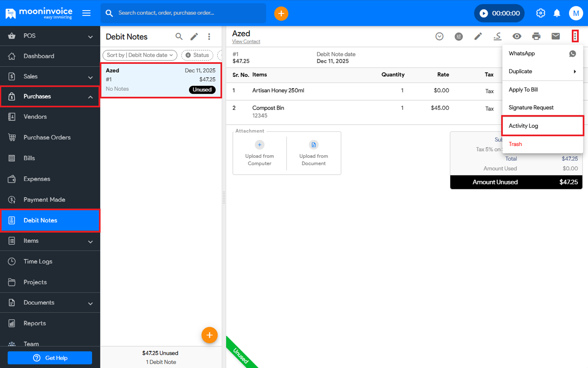Viewport: 588px width, 368px height.
Task: Toggle the hamburger sidebar menu
Action: 87,13
